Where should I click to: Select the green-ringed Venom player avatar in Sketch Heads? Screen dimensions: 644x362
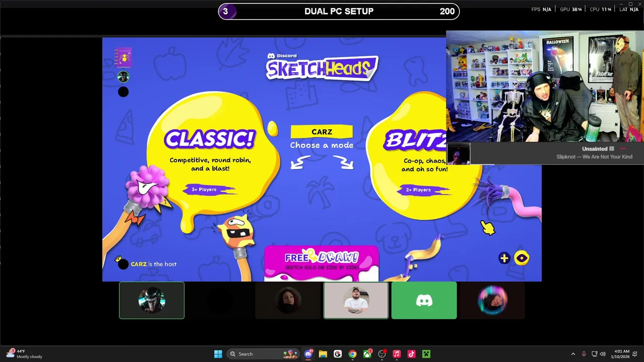[123, 76]
